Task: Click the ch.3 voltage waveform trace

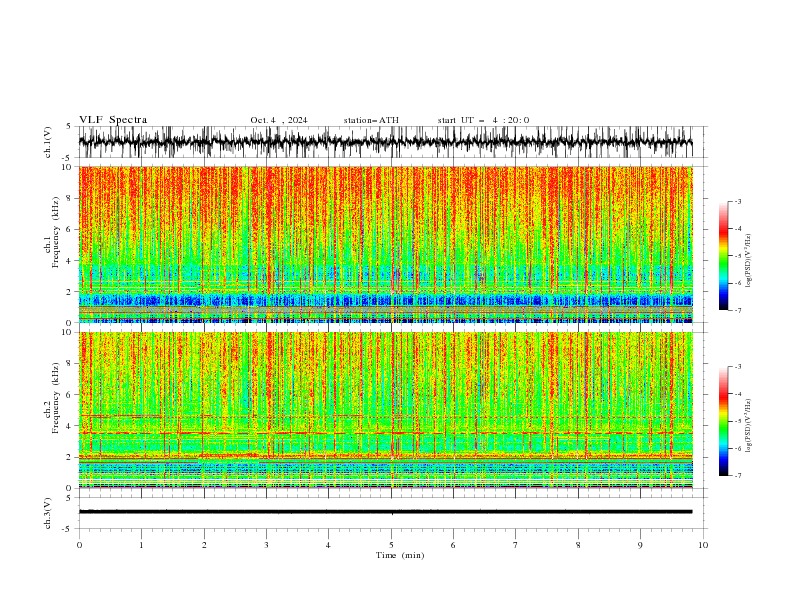Action: [x=385, y=512]
